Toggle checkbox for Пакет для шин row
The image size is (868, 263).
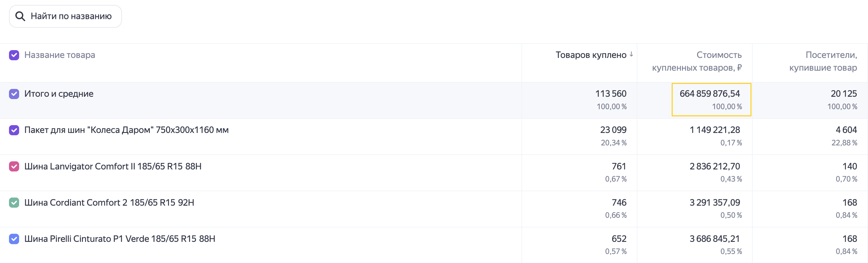[x=14, y=130]
